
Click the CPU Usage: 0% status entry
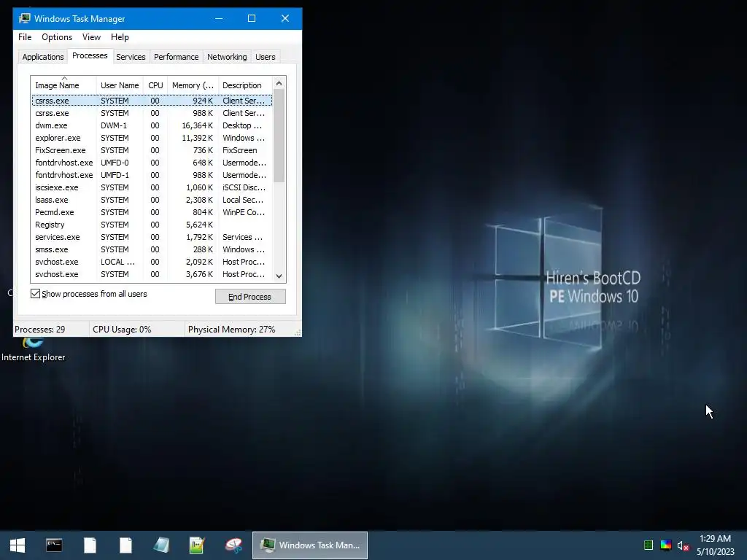136,330
